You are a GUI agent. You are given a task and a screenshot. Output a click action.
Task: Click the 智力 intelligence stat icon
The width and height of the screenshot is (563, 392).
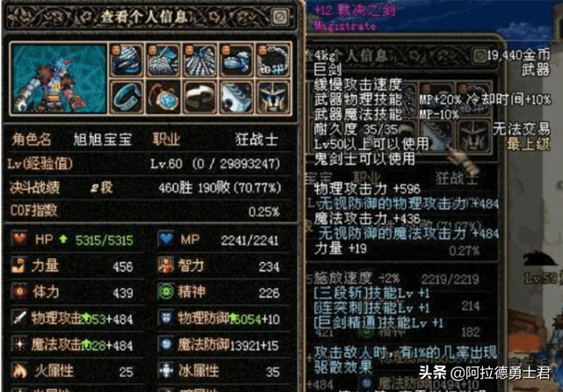click(166, 265)
